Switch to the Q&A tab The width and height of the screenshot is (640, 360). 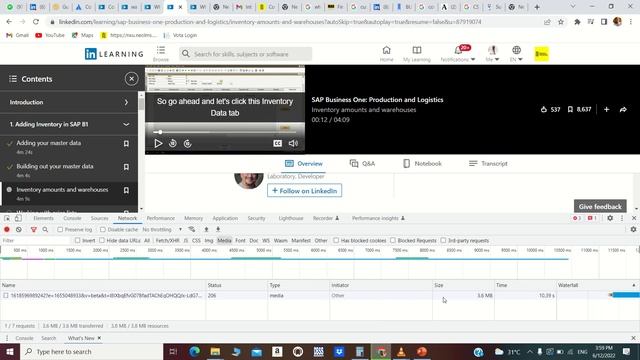click(362, 164)
